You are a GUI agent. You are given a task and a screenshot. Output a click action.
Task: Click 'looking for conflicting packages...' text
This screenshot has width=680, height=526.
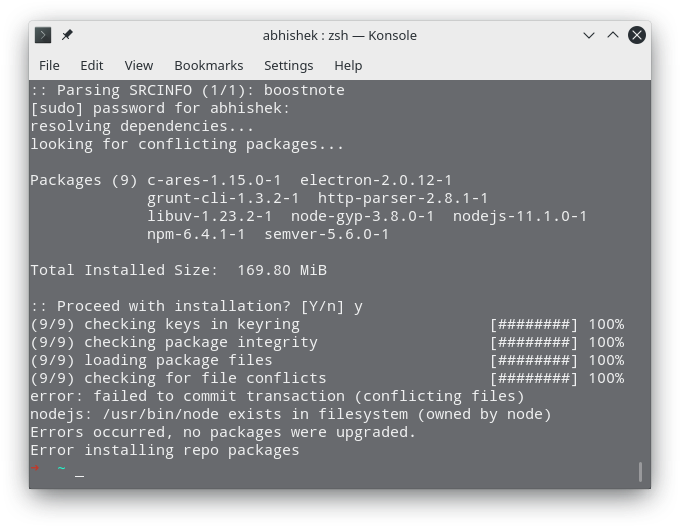coord(187,144)
